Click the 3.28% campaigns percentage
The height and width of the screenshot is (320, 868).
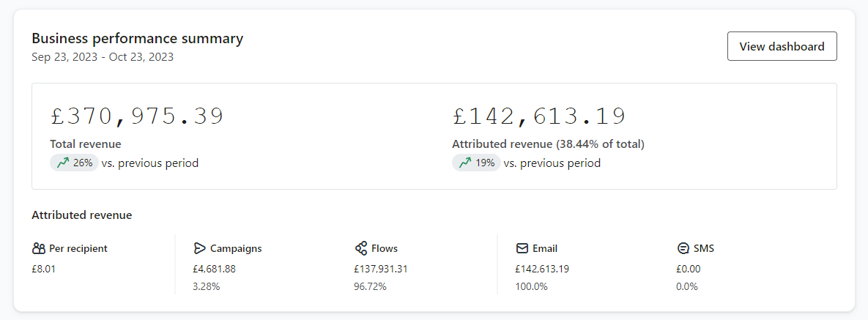(206, 287)
